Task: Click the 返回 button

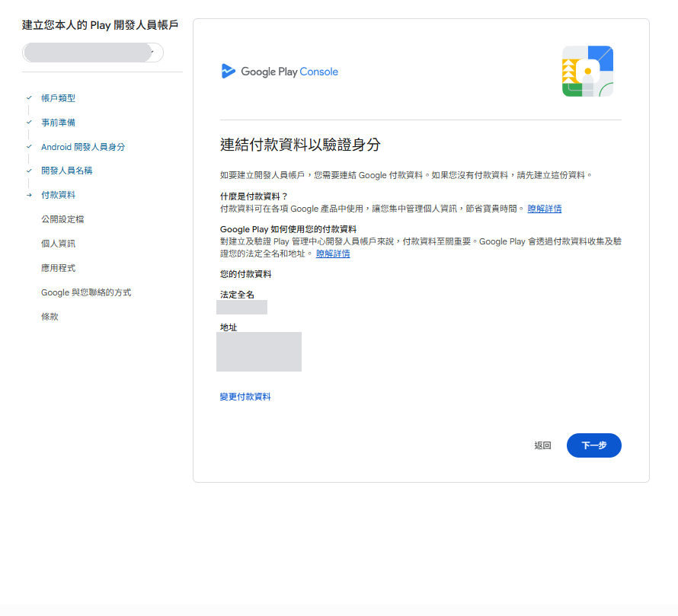Action: pyautogui.click(x=542, y=445)
